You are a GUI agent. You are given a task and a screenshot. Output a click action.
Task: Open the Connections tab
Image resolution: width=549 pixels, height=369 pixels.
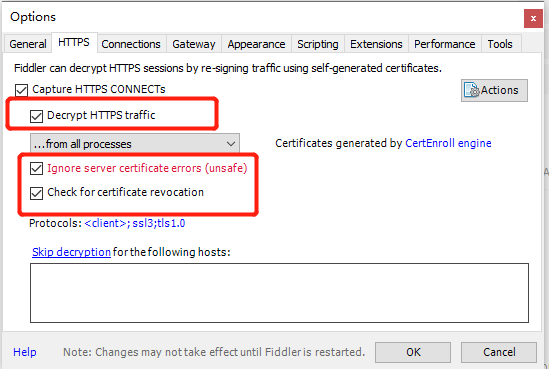[131, 44]
